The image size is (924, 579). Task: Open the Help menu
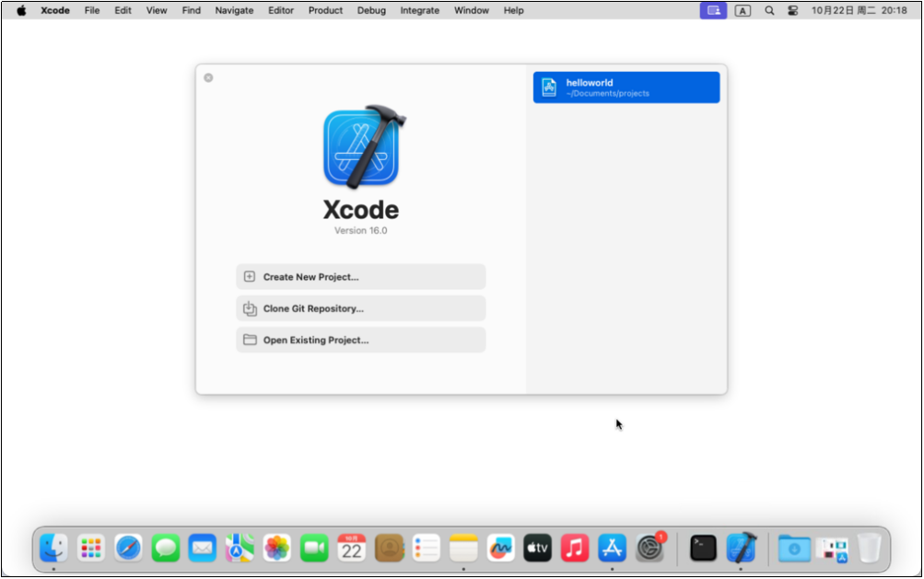514,11
